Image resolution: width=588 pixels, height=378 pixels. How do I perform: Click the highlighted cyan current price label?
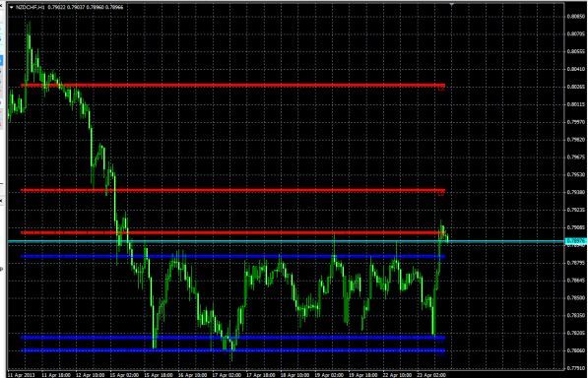(575, 241)
